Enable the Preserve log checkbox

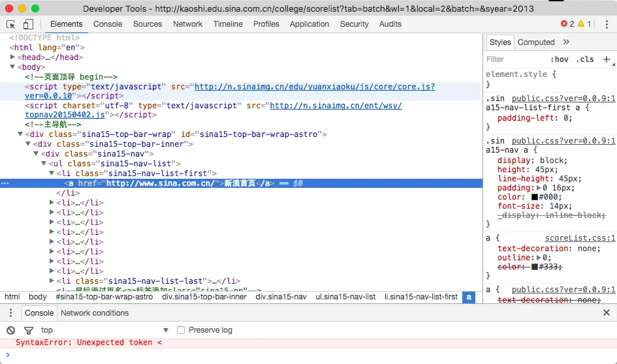click(x=181, y=330)
